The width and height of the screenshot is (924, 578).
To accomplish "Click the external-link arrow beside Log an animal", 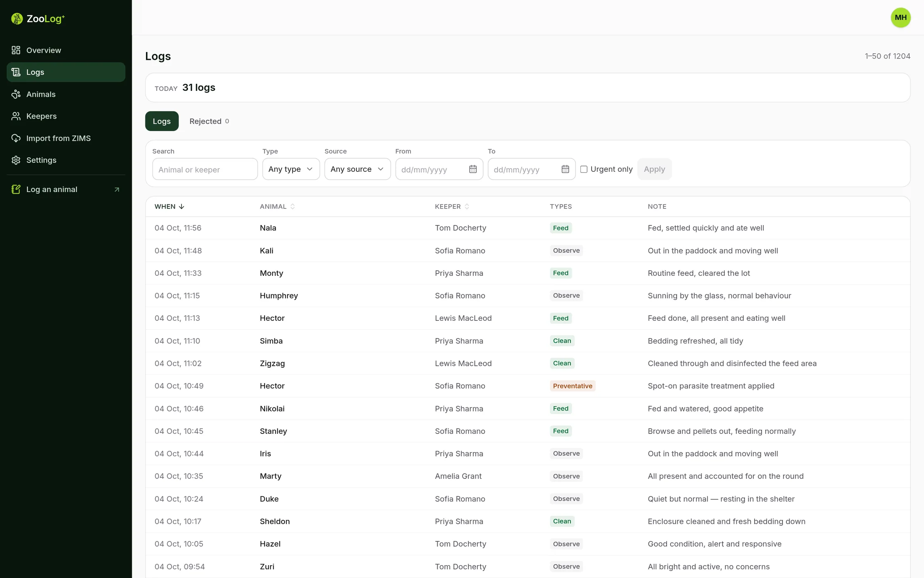I will tap(117, 190).
